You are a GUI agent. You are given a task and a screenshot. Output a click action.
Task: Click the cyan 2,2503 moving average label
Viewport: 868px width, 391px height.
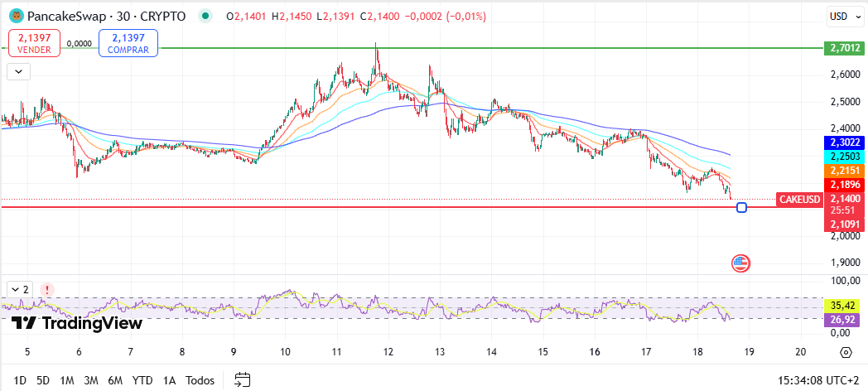coord(844,157)
